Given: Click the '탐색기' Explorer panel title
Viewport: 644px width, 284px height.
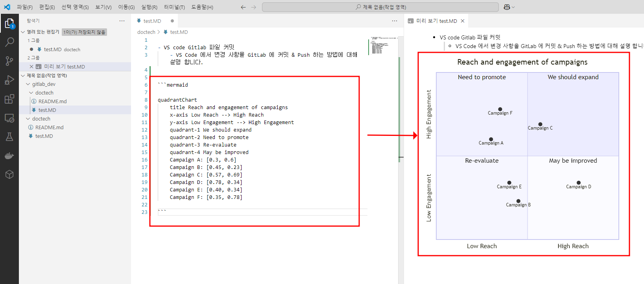Looking at the screenshot, I should pyautogui.click(x=33, y=21).
